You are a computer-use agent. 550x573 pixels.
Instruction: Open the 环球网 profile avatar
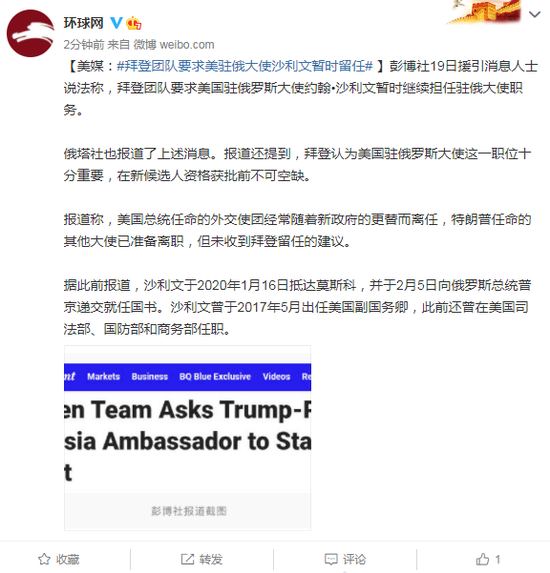tap(30, 33)
